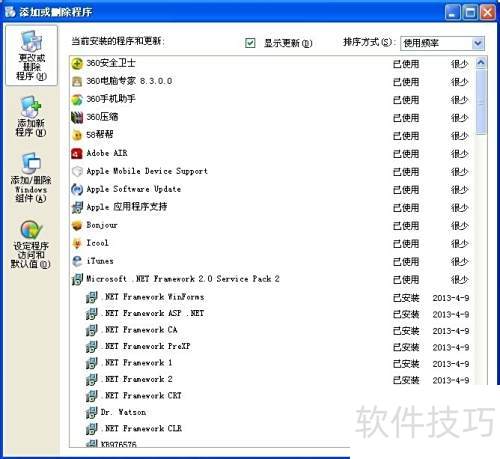Click 已安装 status on .NET Framework CA row
Viewport: 500px width, 459px height.
coord(406,331)
